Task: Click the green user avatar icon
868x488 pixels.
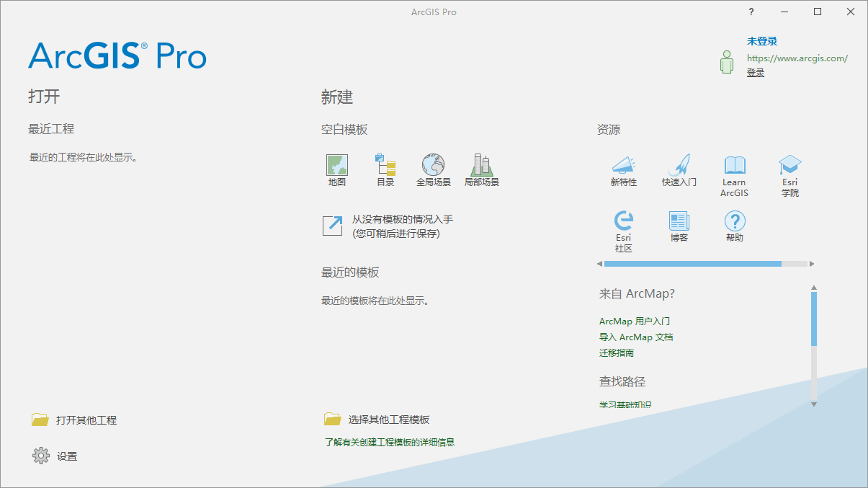Action: click(x=727, y=61)
